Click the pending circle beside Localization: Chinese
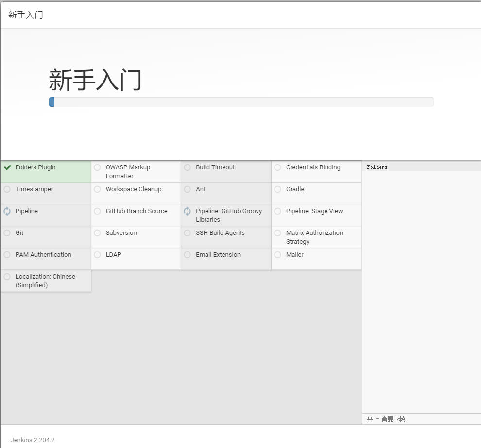Image resolution: width=481 pixels, height=448 pixels. [x=7, y=276]
